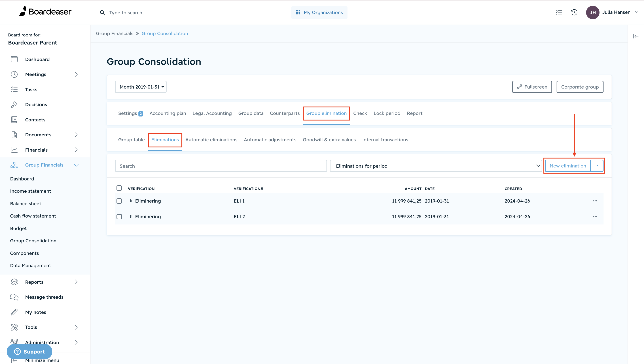Image resolution: width=644 pixels, height=364 pixels.
Task: Click the Support help button
Action: [x=30, y=351]
